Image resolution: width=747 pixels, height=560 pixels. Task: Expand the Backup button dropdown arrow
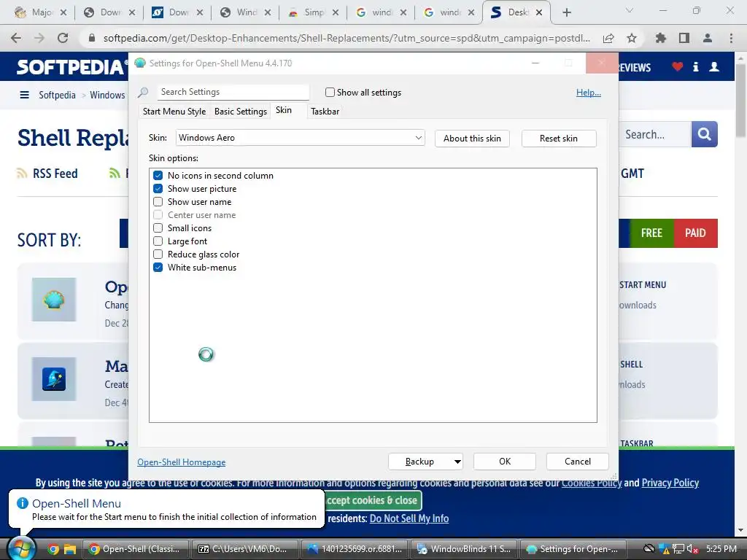457,462
